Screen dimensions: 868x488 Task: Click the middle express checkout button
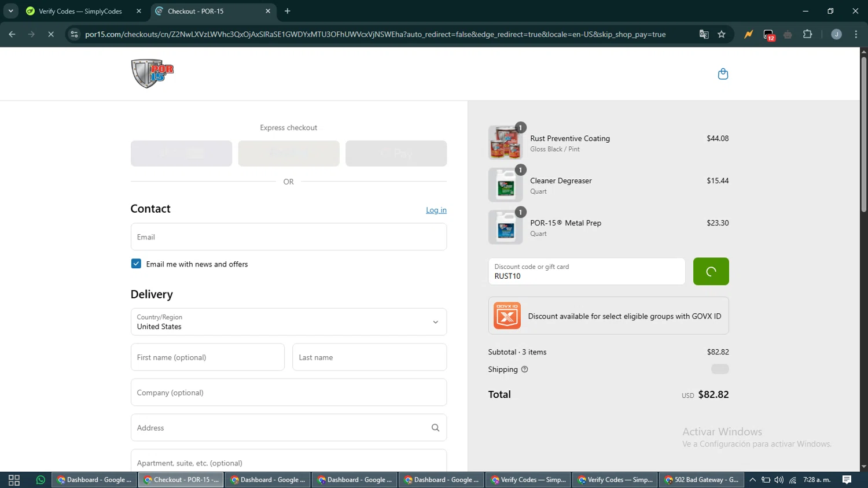[x=288, y=153]
